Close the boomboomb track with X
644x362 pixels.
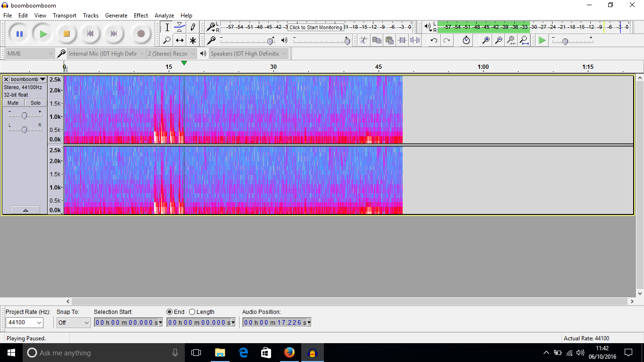[6, 79]
